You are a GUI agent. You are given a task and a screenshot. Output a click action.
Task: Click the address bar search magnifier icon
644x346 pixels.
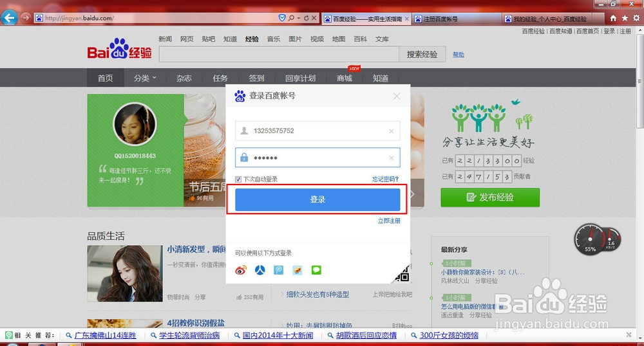point(291,18)
